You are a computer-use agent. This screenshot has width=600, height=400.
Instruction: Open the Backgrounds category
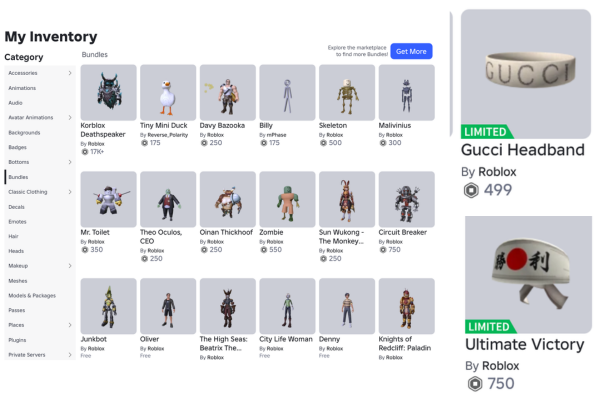point(24,132)
